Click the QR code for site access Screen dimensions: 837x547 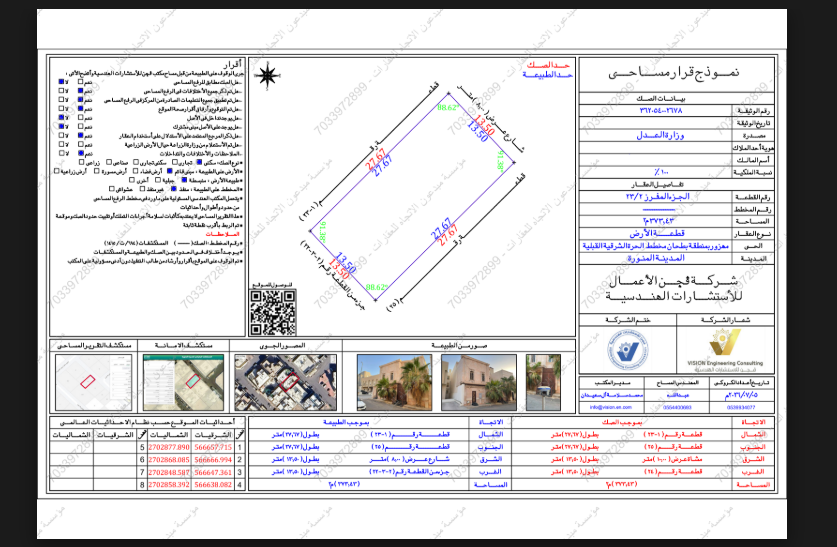(273, 313)
